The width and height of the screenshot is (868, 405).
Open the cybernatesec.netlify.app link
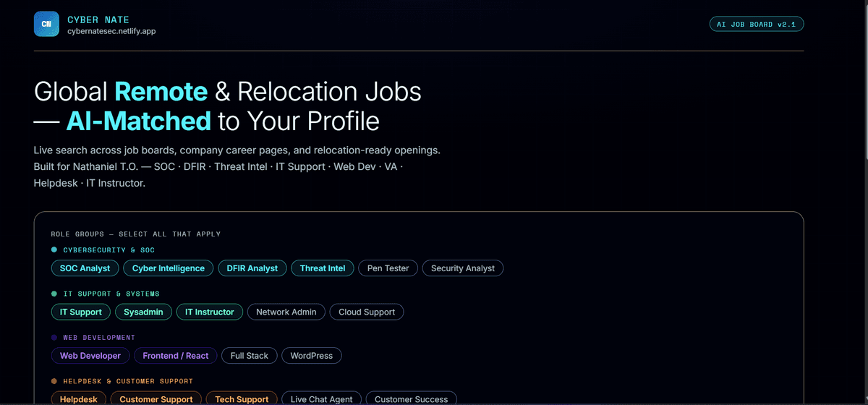coord(111,31)
